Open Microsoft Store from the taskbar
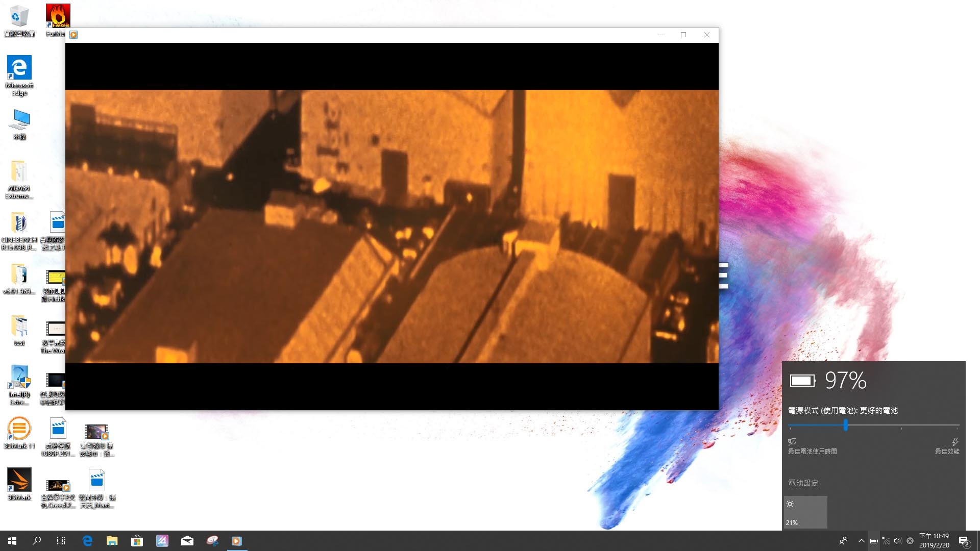The width and height of the screenshot is (980, 551). coord(137,541)
